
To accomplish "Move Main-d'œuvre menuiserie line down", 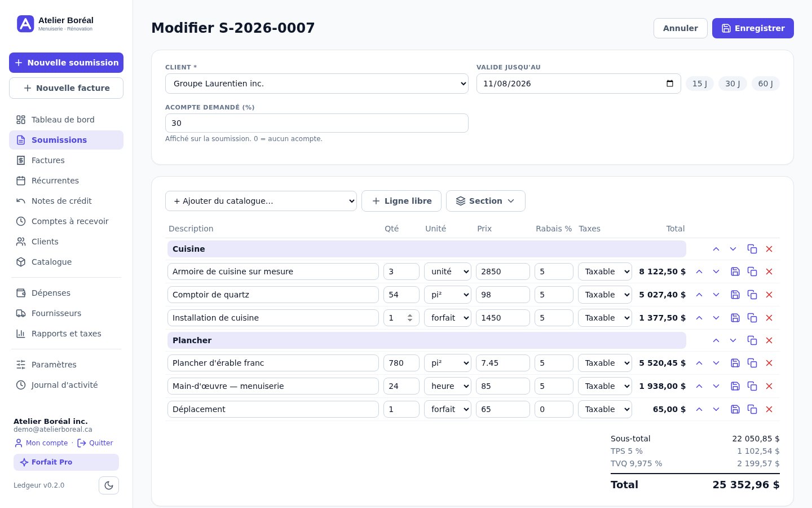I will 716,386.
